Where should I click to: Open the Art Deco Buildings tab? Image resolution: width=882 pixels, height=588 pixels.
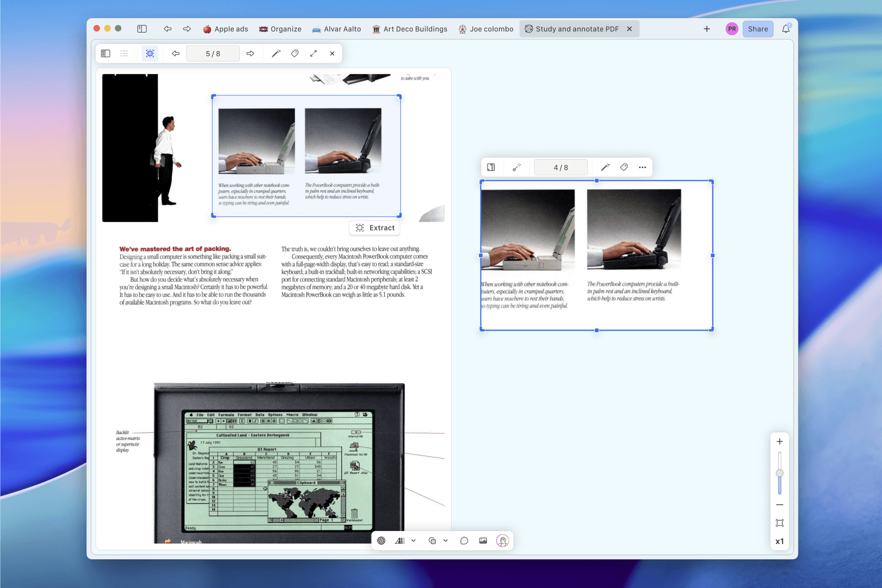coord(410,29)
